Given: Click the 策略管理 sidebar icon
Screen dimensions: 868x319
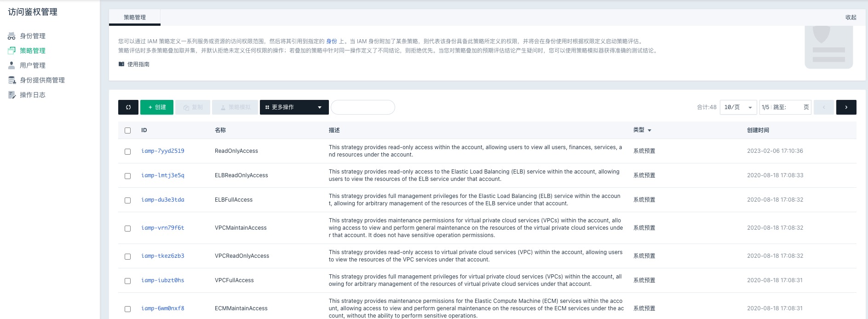Looking at the screenshot, I should click(x=11, y=51).
